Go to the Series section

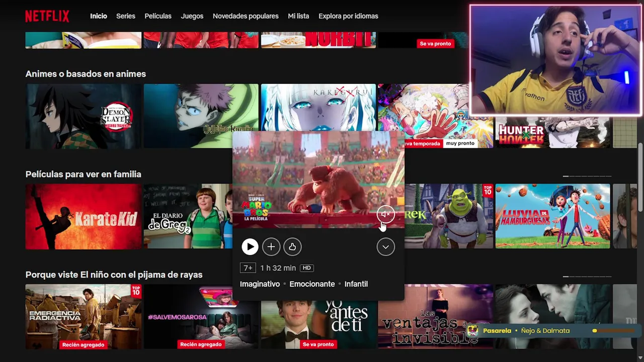[x=126, y=16]
